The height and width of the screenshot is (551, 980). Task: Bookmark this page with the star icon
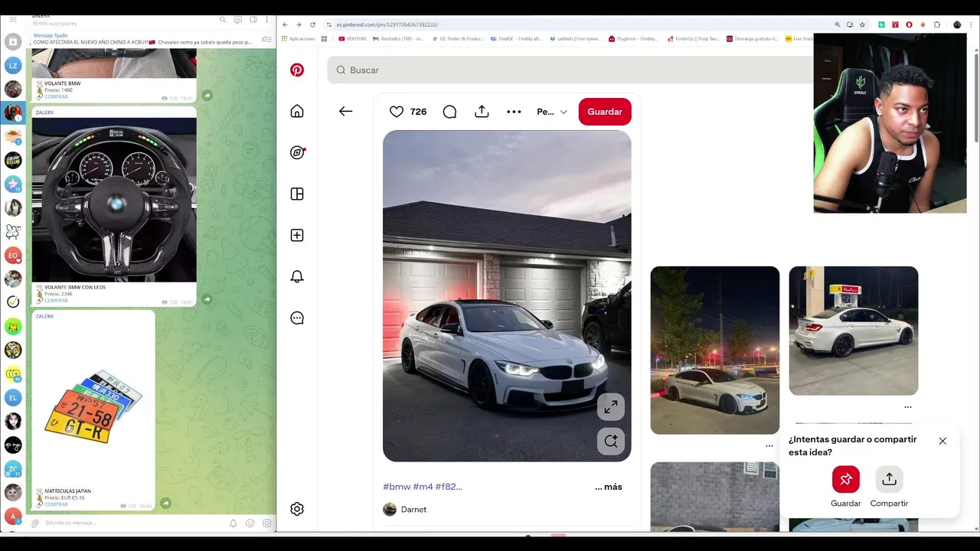tap(862, 24)
